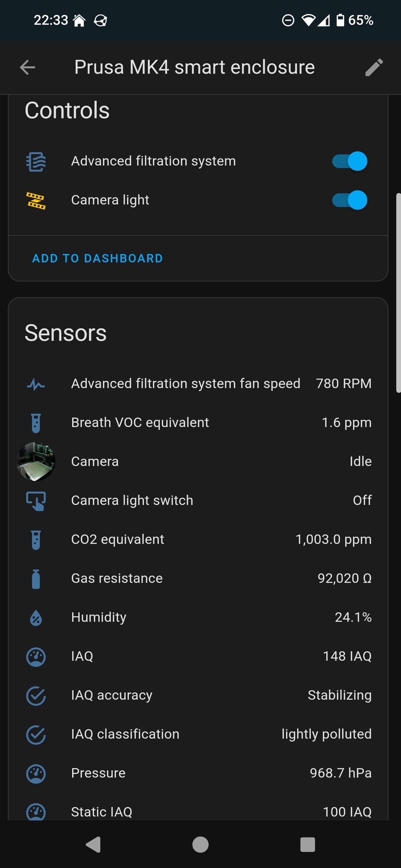The image size is (401, 868).
Task: Click the Gas resistance canister icon
Action: 35,578
